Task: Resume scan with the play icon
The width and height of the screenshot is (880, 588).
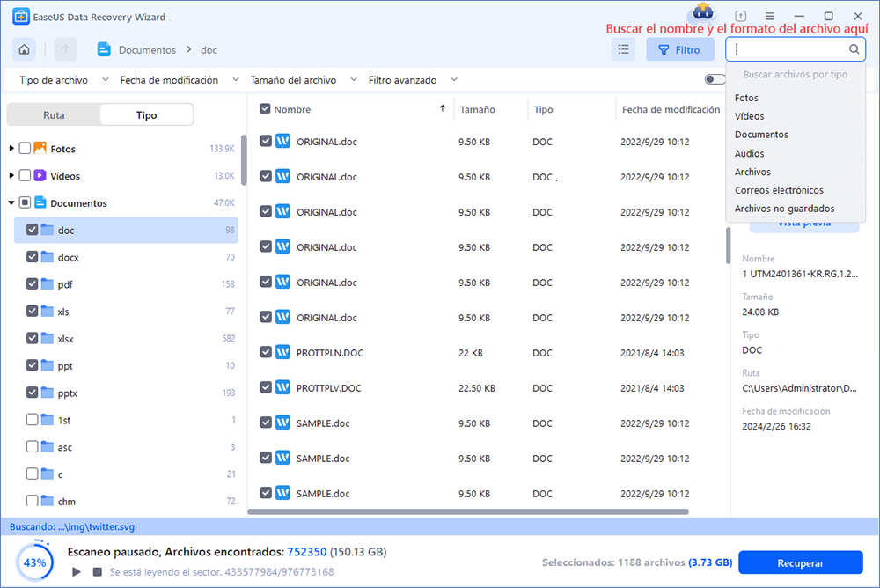Action: [x=77, y=571]
